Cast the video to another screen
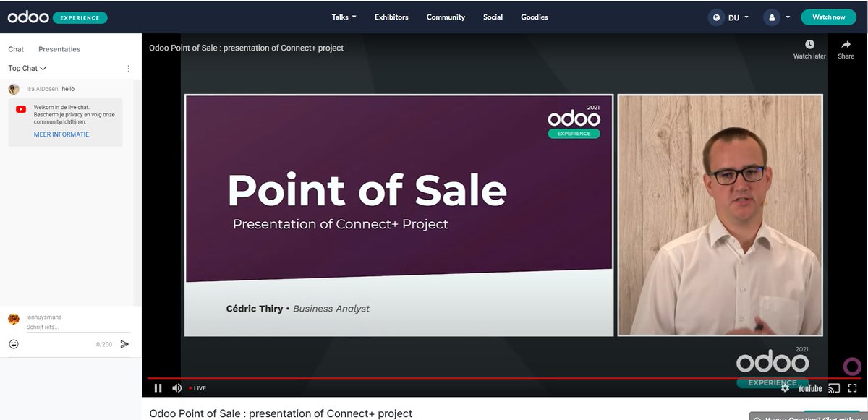Image resolution: width=868 pixels, height=420 pixels. tap(833, 388)
